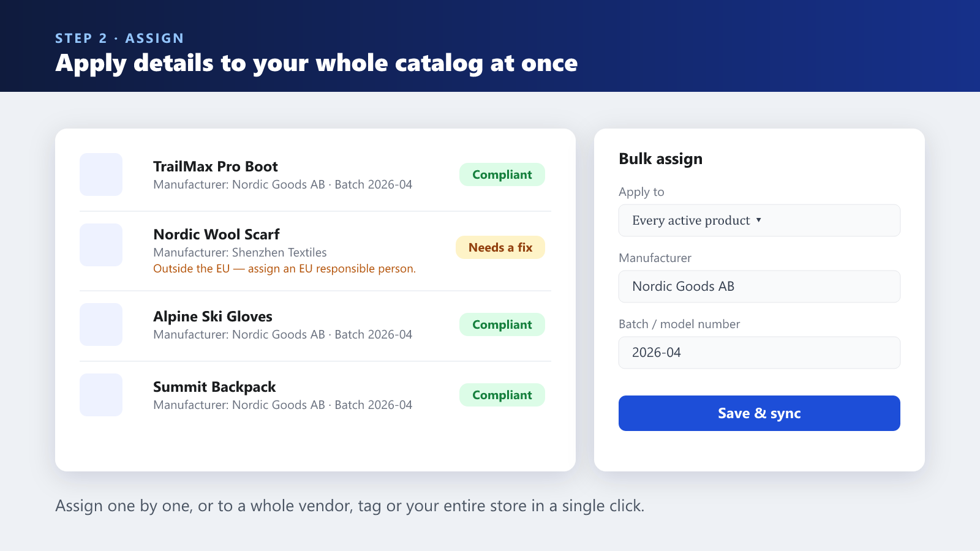Open the Every active product dropdown

(759, 220)
